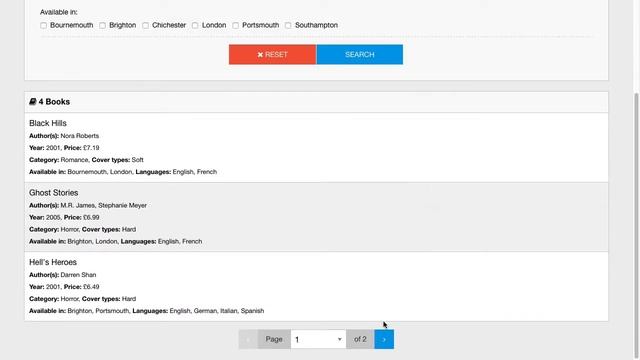Viewport: 640px width, 360px height.
Task: Click author name Darren Shan
Action: click(78, 275)
